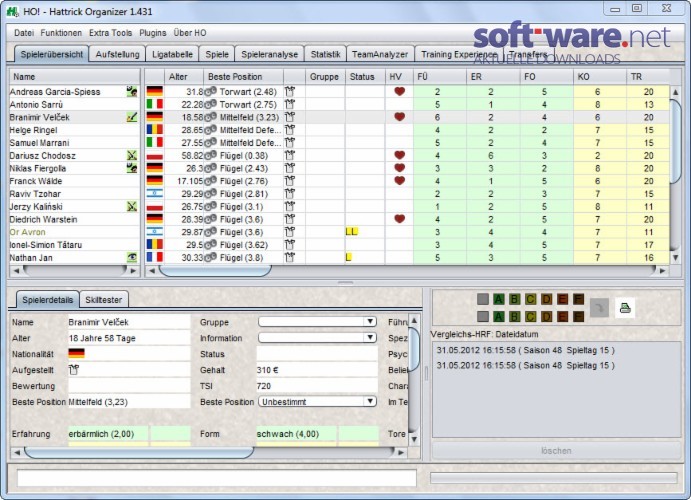Toggle group F in the upper group row
The height and width of the screenshot is (500, 691).
tap(578, 300)
